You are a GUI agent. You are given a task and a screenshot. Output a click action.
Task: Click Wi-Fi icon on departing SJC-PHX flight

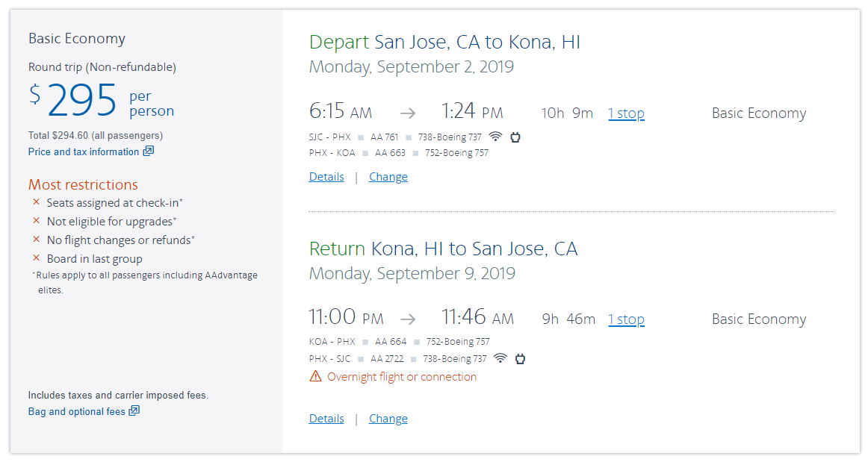(x=495, y=137)
